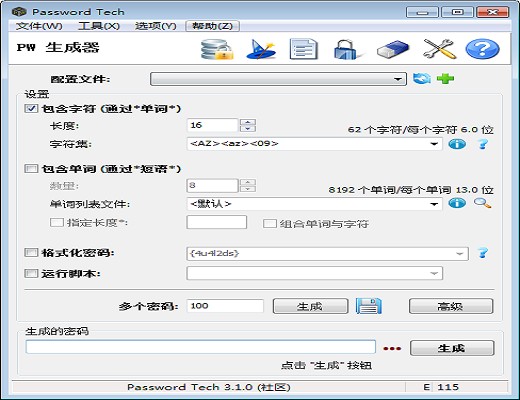The width and height of the screenshot is (520, 400).
Task: Open the 选项(Y) menu
Action: pos(156,26)
